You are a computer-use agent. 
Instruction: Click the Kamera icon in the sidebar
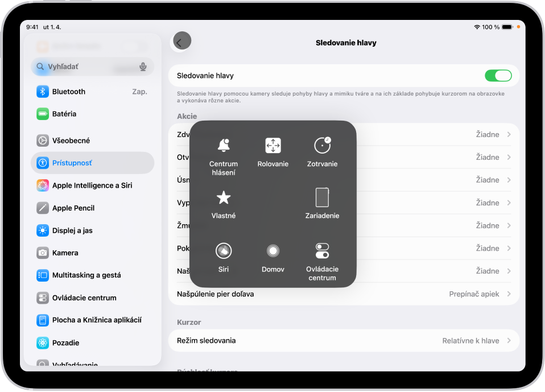tap(42, 253)
